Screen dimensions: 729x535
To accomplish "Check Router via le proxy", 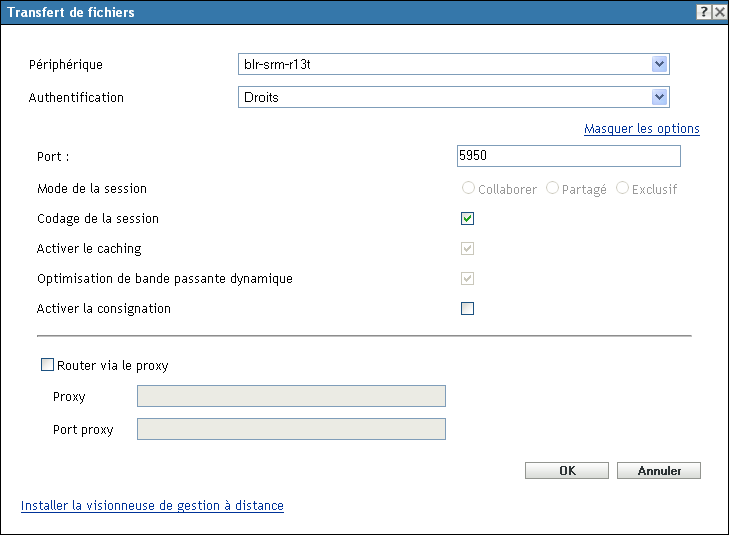I will click(47, 366).
